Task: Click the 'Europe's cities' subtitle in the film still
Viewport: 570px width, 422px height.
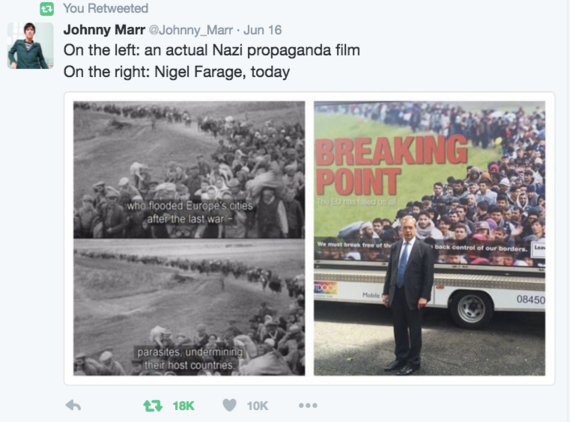Action: [x=220, y=206]
